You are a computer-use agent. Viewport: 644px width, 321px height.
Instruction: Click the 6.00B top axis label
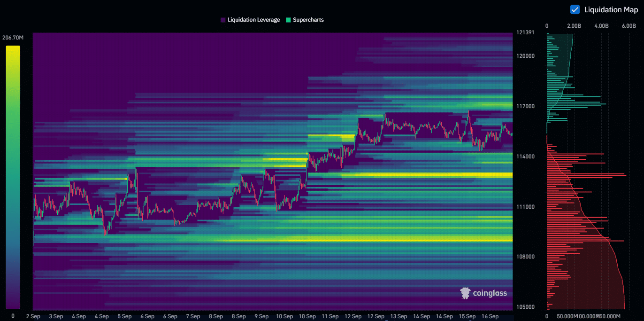point(629,26)
